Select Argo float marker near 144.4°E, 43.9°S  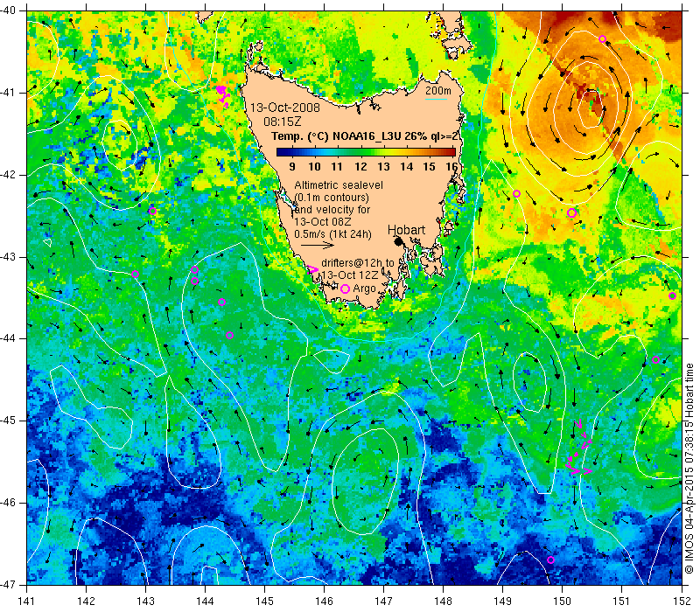click(x=229, y=336)
